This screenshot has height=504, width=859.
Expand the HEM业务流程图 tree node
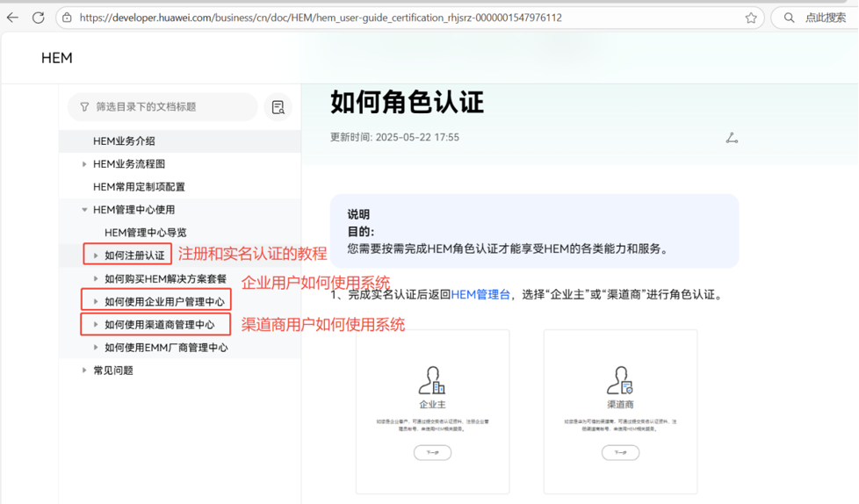click(x=84, y=164)
